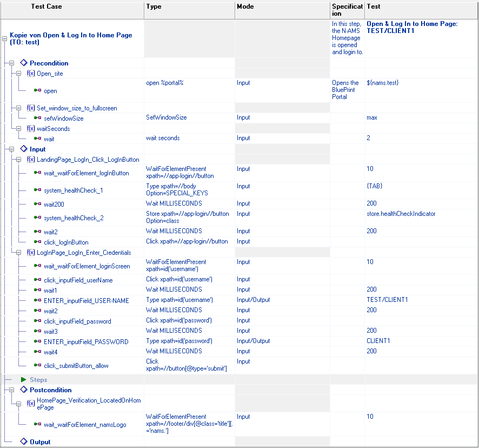The height and width of the screenshot is (448, 479).
Task: Click the CLIENT1 value in ENTER_inputField_PASSWORD row
Action: click(x=378, y=341)
